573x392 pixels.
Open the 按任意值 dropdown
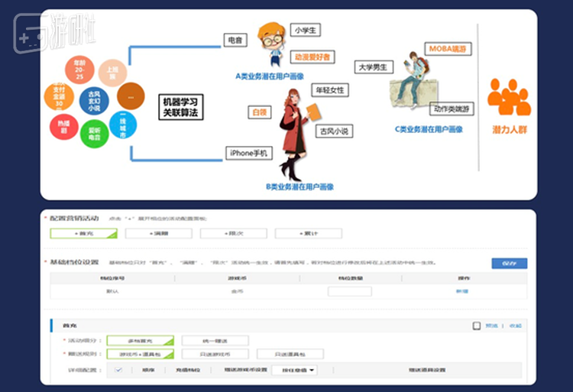tap(294, 370)
